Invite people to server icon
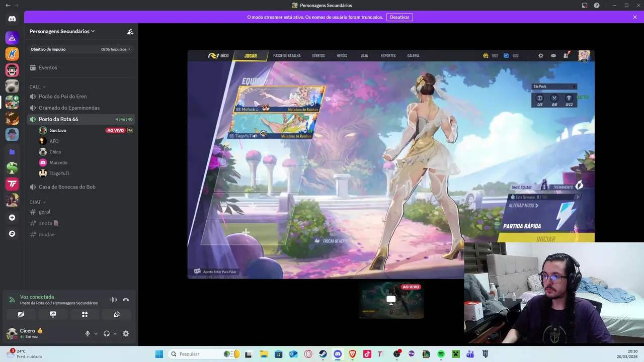Screen dimensions: 644x362 coord(130,31)
